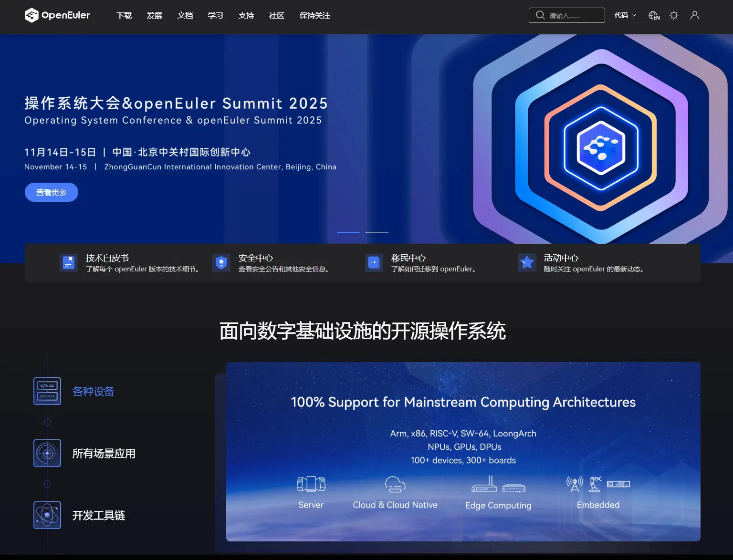Open the 保持关注 menu
The image size is (733, 560).
pyautogui.click(x=315, y=16)
